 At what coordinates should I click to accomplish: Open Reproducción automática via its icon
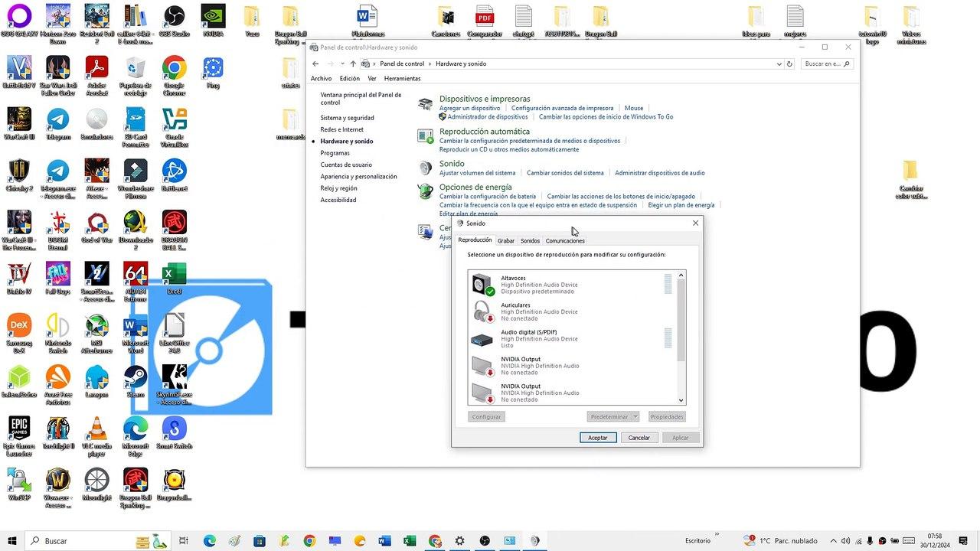425,136
